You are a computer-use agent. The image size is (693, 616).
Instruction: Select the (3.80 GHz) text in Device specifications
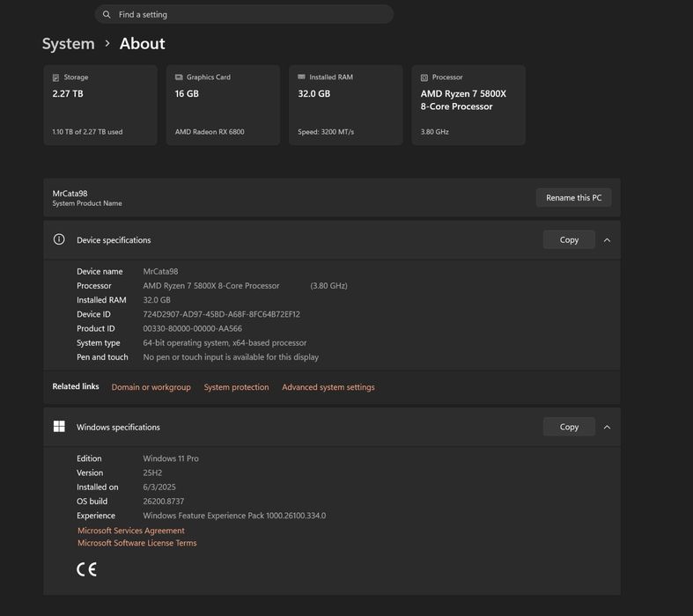pyautogui.click(x=328, y=286)
